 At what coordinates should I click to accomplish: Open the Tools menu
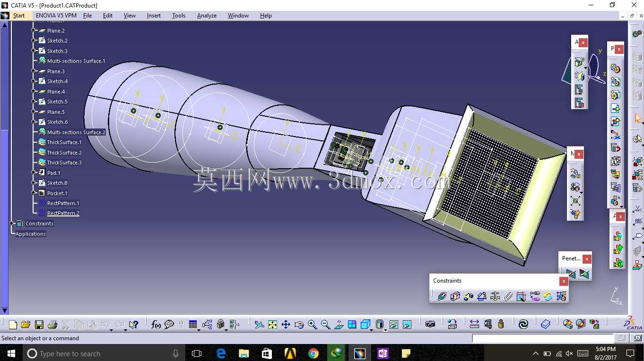click(179, 16)
